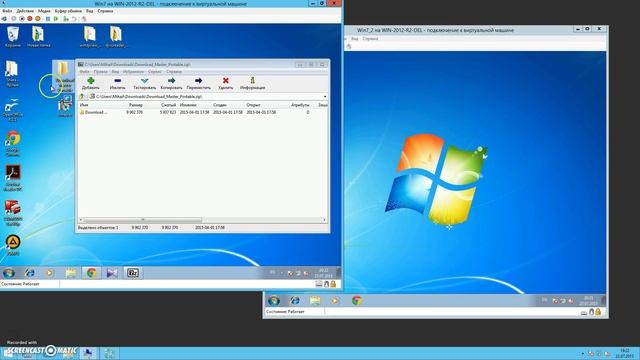Viewport: 640px width, 360px height.
Task: Click Internet Explorer in Win7 VM taskbar
Action: (29, 273)
